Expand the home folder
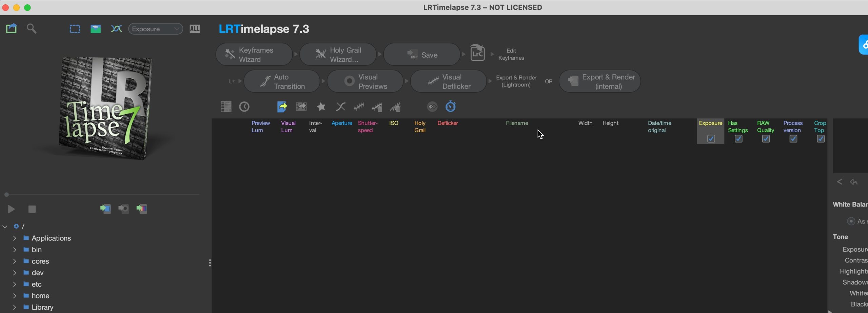Screen dimensions: 868x313 tap(15, 296)
